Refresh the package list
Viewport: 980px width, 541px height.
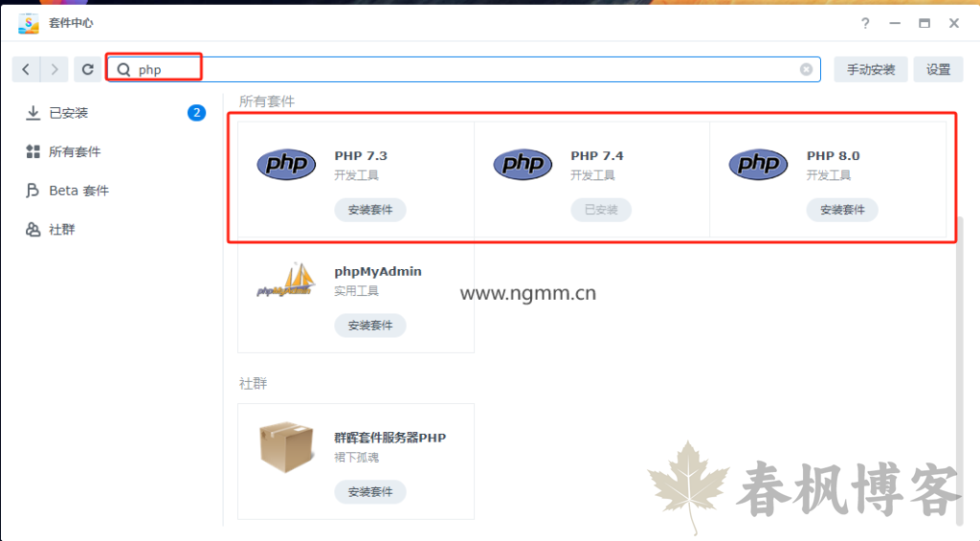pyautogui.click(x=87, y=70)
